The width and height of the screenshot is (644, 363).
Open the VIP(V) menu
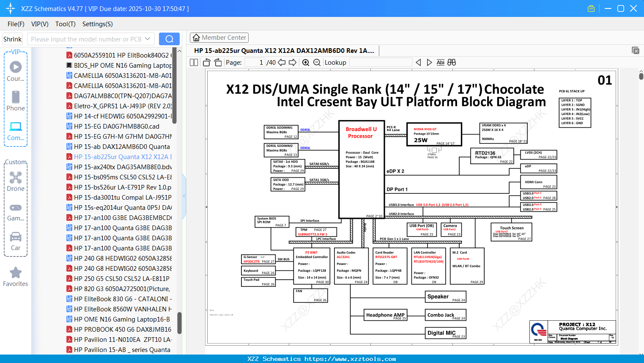[x=40, y=24]
